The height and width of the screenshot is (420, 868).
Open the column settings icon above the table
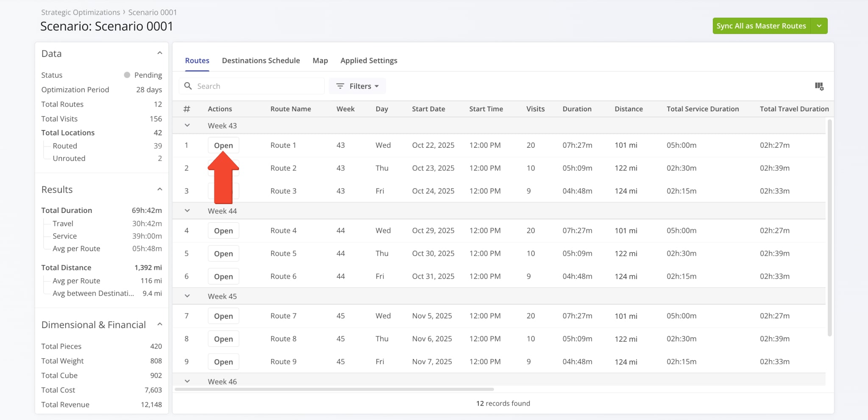click(x=820, y=86)
